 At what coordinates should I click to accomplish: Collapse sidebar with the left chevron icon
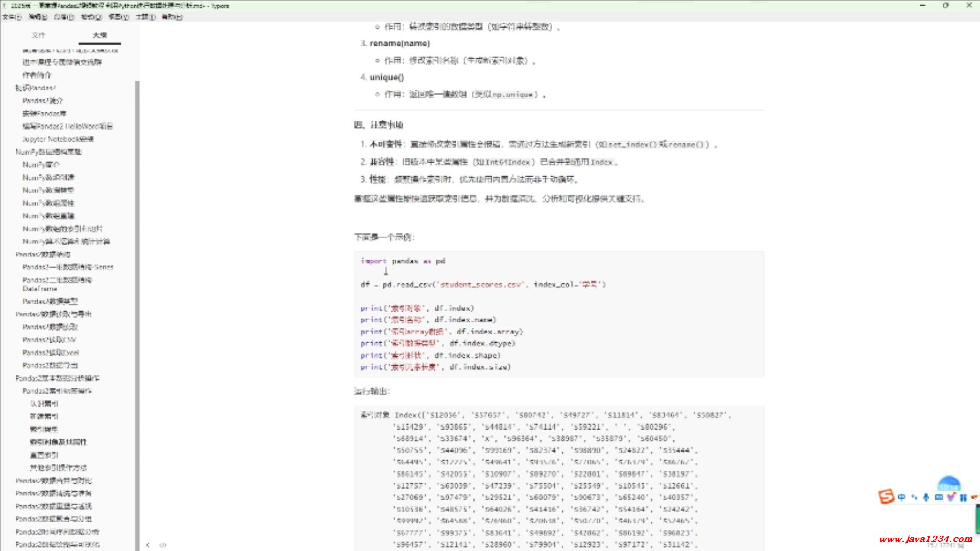[148, 545]
